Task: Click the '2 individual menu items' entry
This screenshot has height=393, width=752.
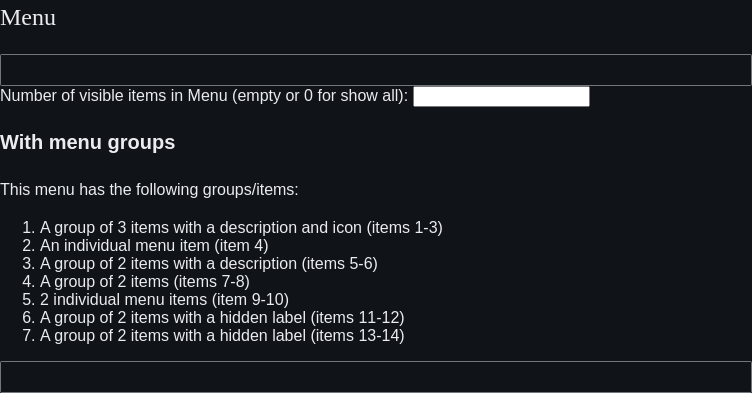Action: tap(123, 300)
